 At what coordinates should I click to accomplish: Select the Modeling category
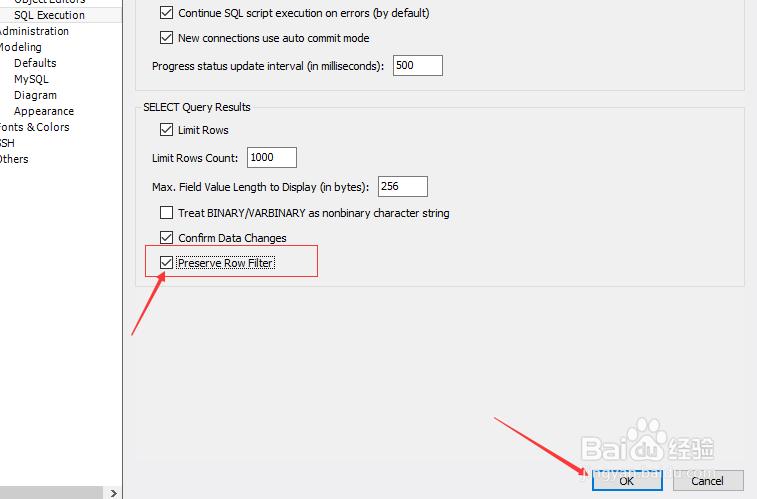pyautogui.click(x=21, y=47)
